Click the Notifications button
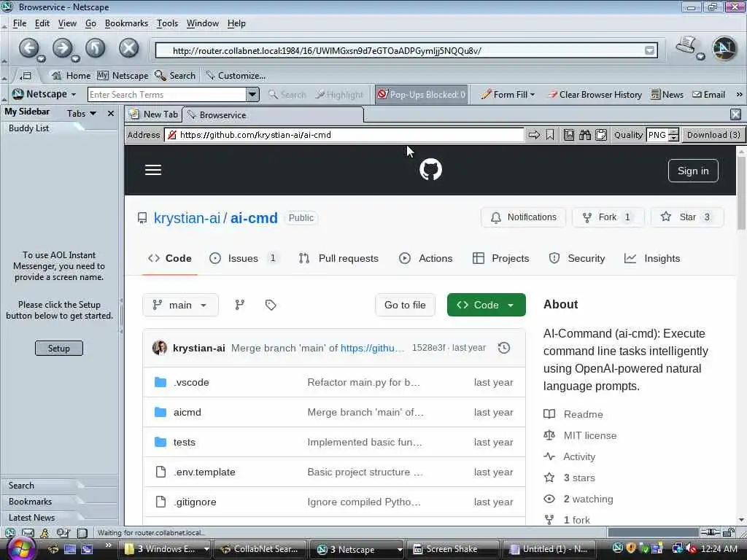The image size is (747, 560). point(523,217)
